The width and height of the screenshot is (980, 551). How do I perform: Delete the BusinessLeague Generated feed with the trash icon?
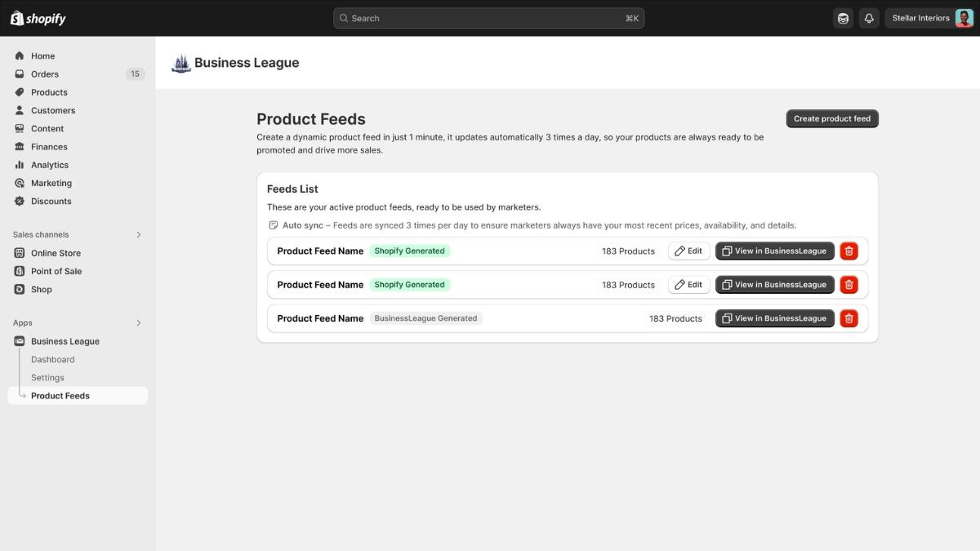849,318
